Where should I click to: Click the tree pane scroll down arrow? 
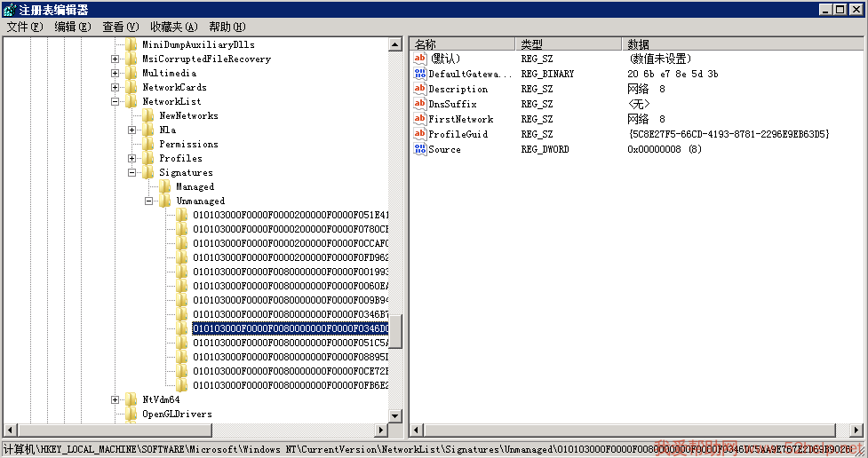pyautogui.click(x=395, y=416)
